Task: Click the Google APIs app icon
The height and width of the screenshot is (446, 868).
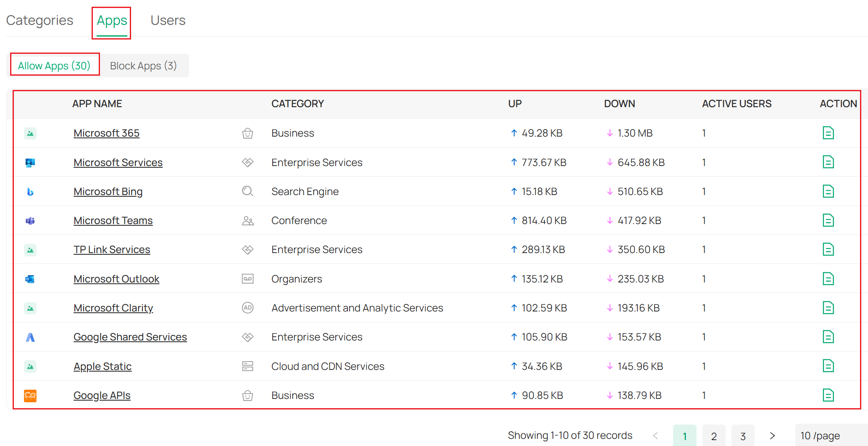Action: tap(30, 395)
